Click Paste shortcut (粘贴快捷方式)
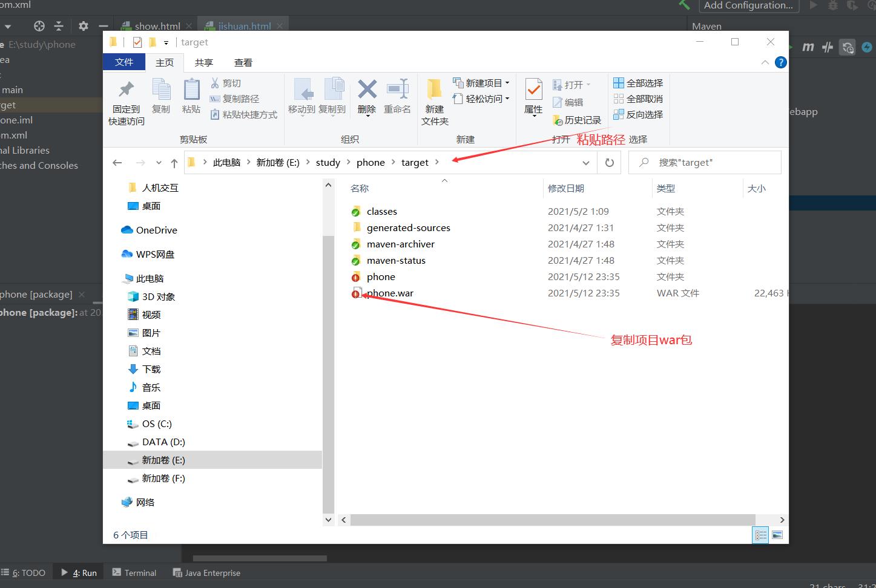 point(243,114)
